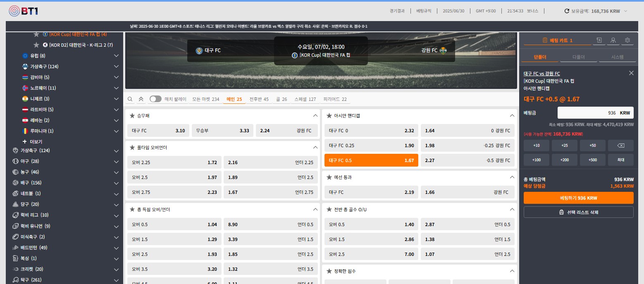
Task: Pick 오버 2.5 at 1.97 in 풀타임 오버언더
Action: [174, 177]
